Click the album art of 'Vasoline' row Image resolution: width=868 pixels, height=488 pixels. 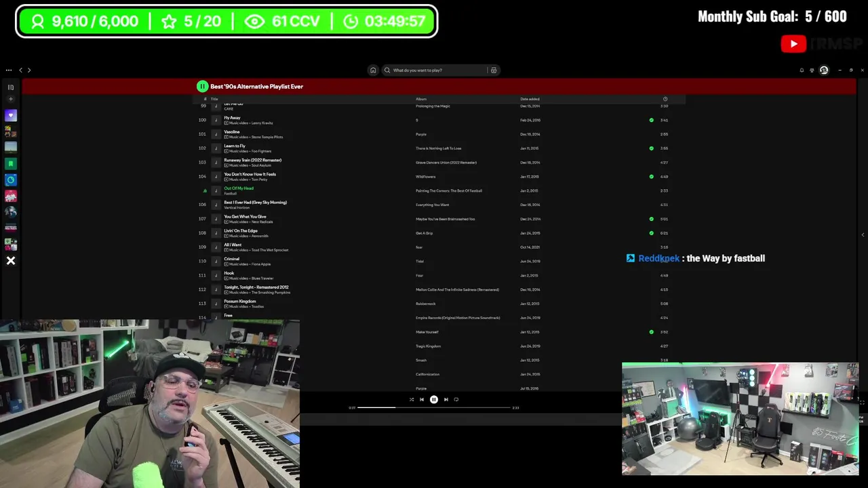pyautogui.click(x=216, y=134)
